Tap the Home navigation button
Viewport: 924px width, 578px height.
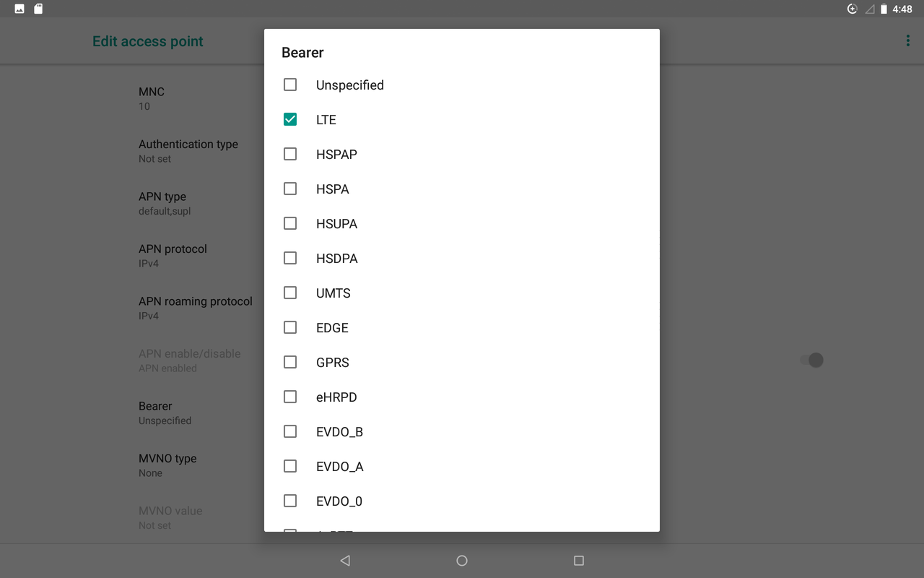point(461,560)
